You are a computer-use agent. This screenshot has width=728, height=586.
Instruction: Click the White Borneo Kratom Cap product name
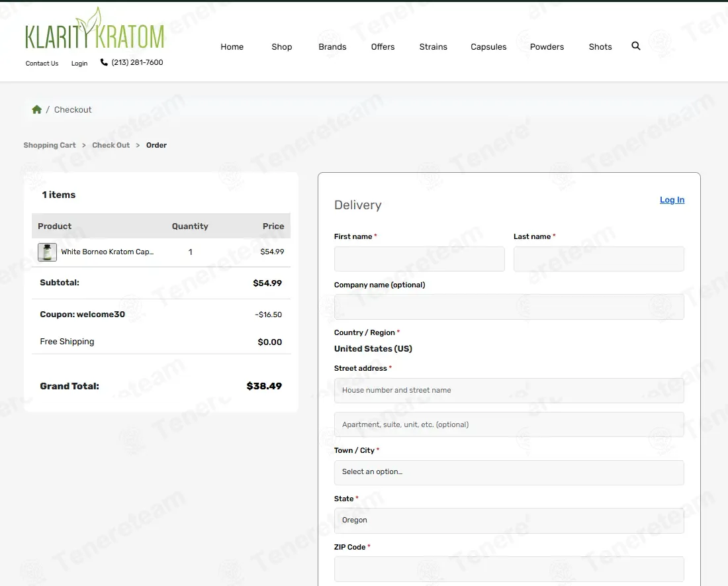[107, 252]
